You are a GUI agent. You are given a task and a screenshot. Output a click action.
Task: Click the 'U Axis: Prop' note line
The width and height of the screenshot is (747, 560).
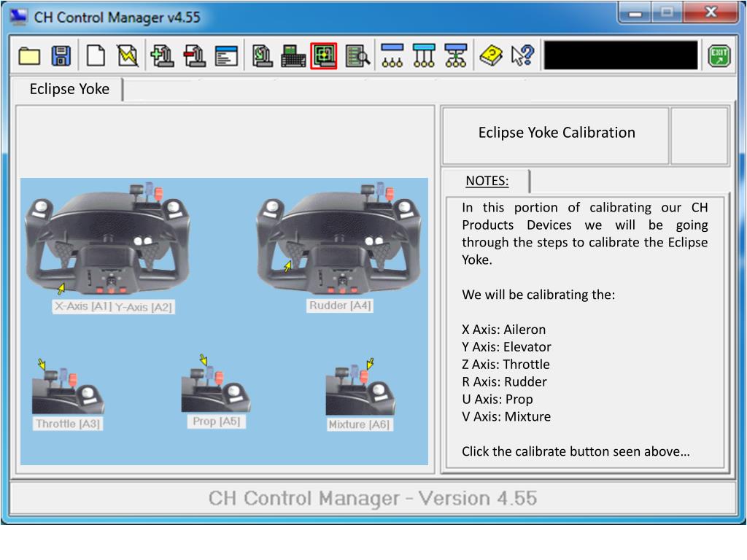point(497,400)
